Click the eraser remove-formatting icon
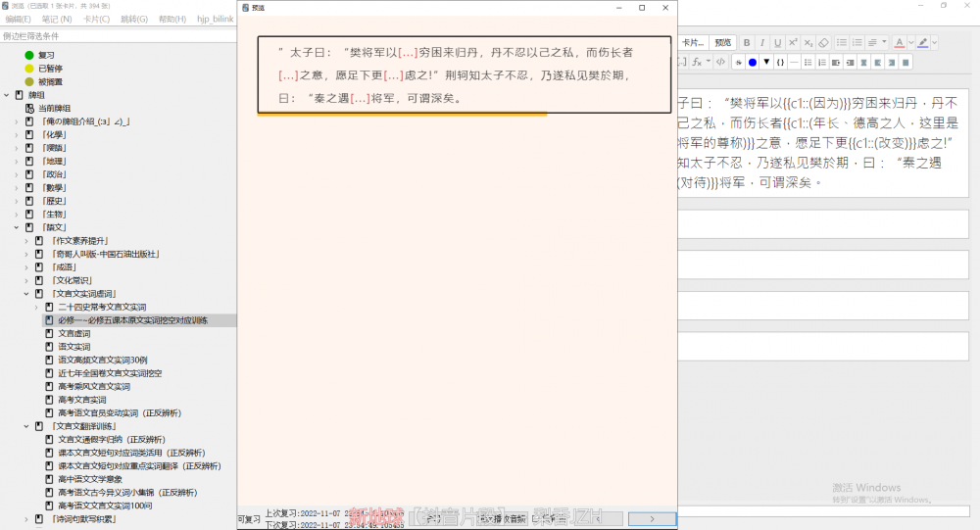 click(824, 42)
